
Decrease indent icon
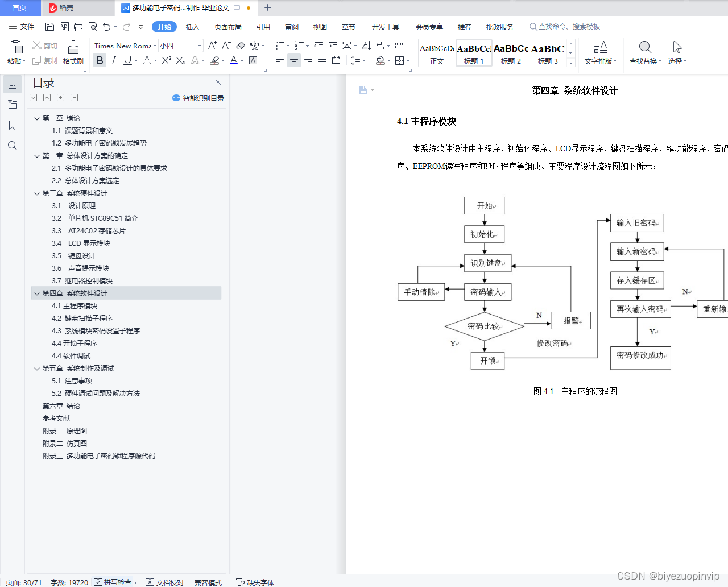[318, 46]
